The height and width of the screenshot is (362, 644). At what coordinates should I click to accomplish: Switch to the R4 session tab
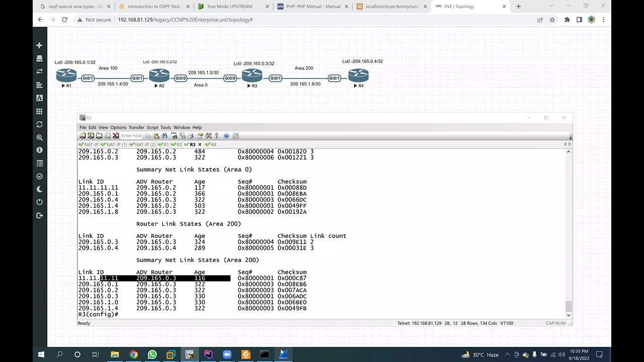211,145
